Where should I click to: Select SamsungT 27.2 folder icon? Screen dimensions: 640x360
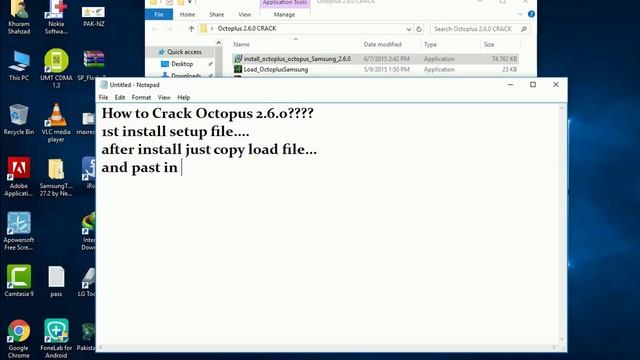coord(56,177)
